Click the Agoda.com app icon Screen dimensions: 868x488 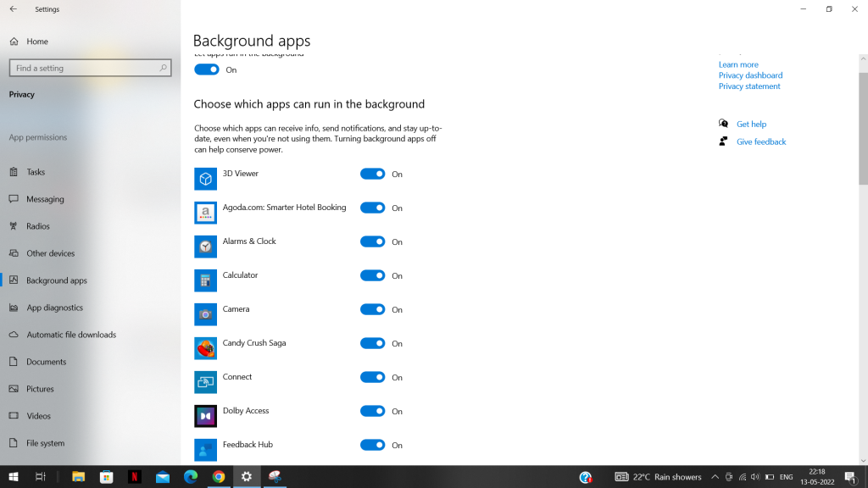pyautogui.click(x=205, y=213)
